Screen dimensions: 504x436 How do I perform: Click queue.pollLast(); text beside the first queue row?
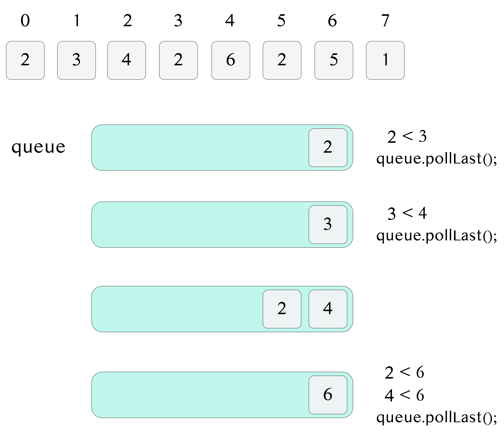(436, 159)
